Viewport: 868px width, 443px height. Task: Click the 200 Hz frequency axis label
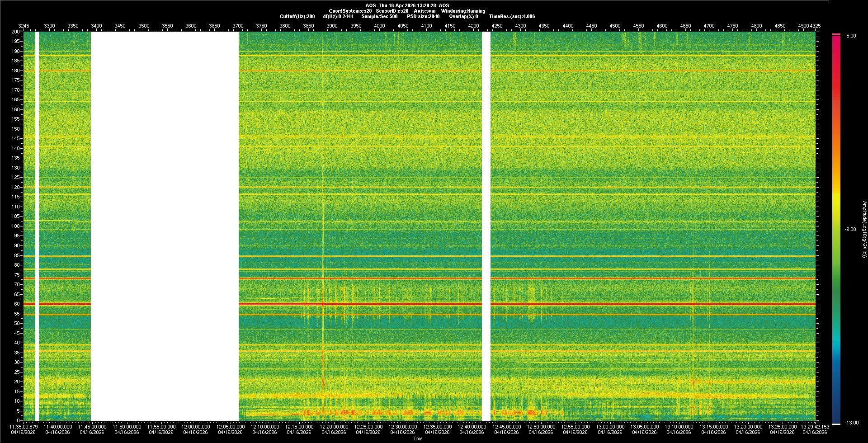15,32
